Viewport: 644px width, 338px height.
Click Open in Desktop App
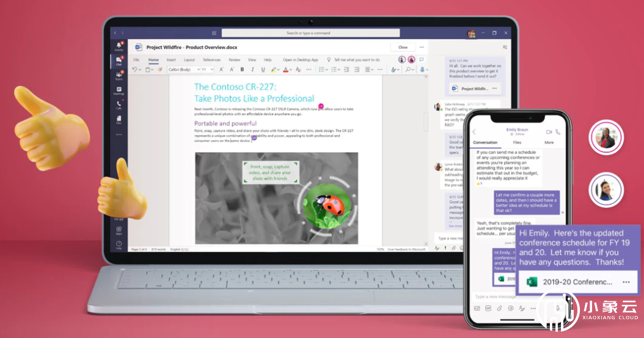(301, 59)
